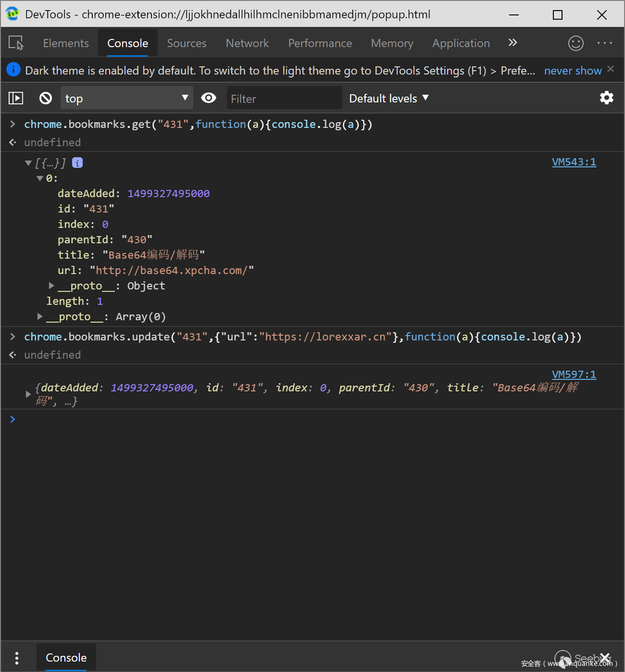This screenshot has height=672, width=625.
Task: Toggle the console sidebar panel icon
Action: point(16,98)
